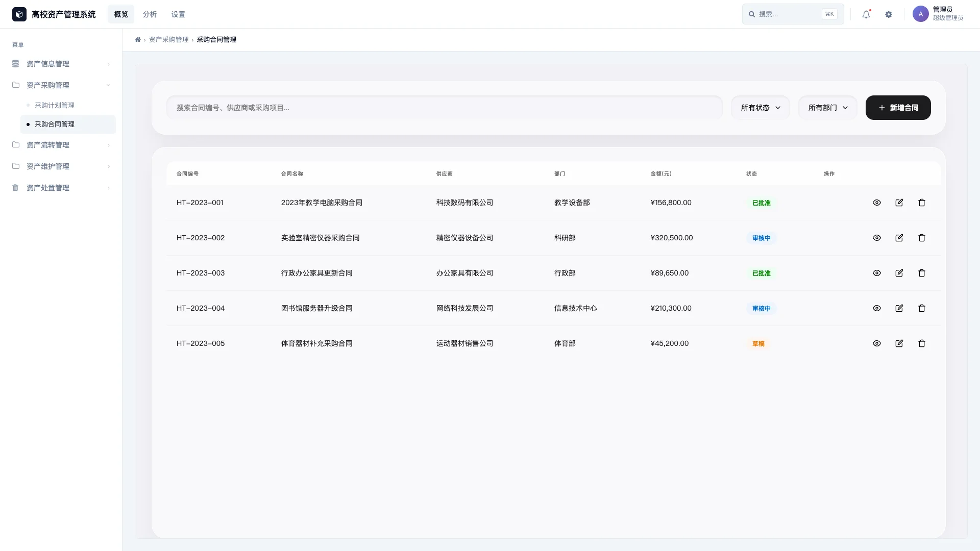Edit contract HT-2023-003

coord(899,273)
